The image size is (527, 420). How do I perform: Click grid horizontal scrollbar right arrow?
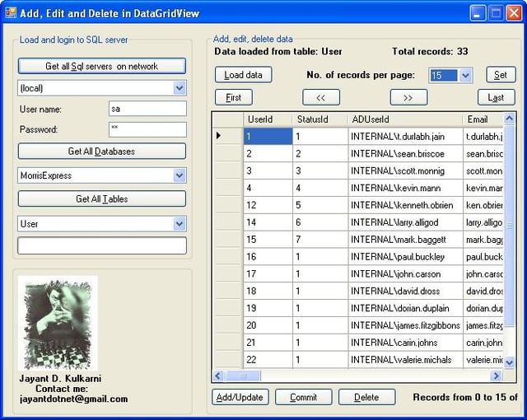pos(496,376)
